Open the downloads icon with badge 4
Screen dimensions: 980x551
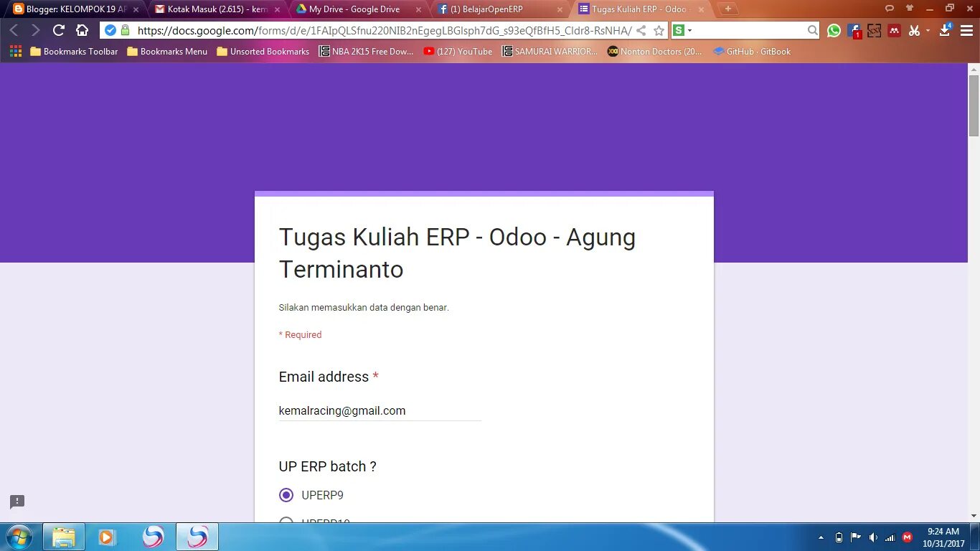946,29
